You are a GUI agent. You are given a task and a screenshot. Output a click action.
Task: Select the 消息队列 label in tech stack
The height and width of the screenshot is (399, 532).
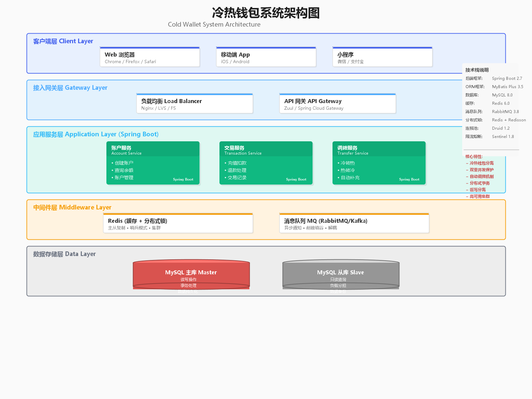coord(474,112)
